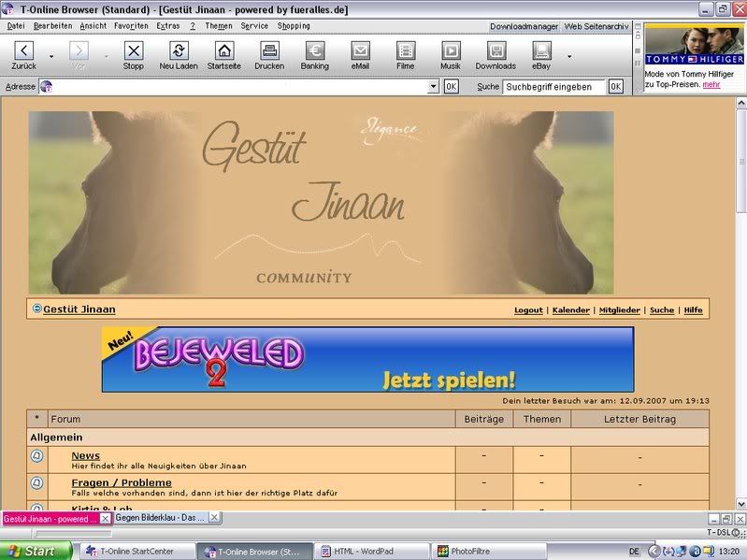The image size is (747, 560).
Task: Open the Ansicht menu
Action: click(x=93, y=26)
